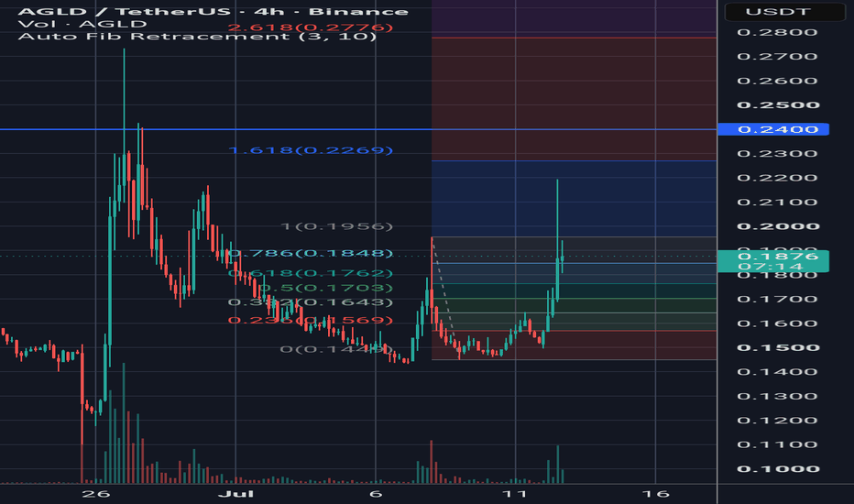This screenshot has height=504, width=854.
Task: Select the blue horizontal line at 0.2400
Action: coord(358,129)
